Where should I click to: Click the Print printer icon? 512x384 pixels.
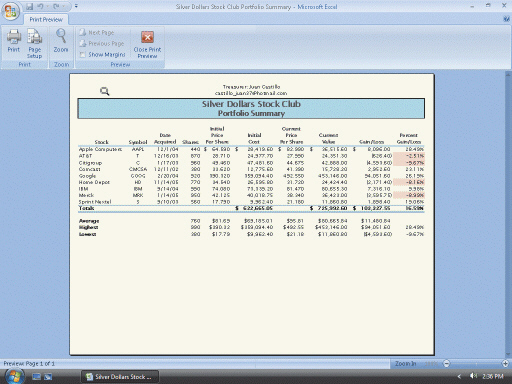click(x=14, y=41)
